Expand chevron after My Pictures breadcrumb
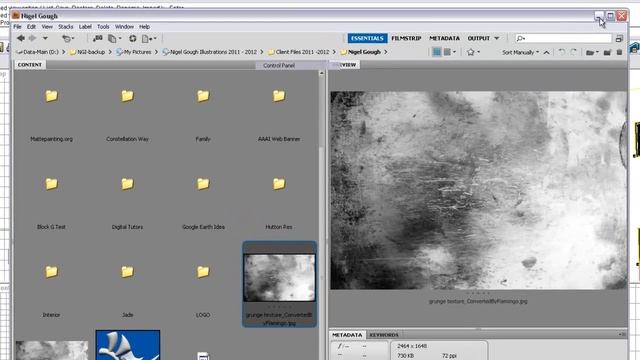Image resolution: width=640 pixels, height=360 pixels. (156, 52)
